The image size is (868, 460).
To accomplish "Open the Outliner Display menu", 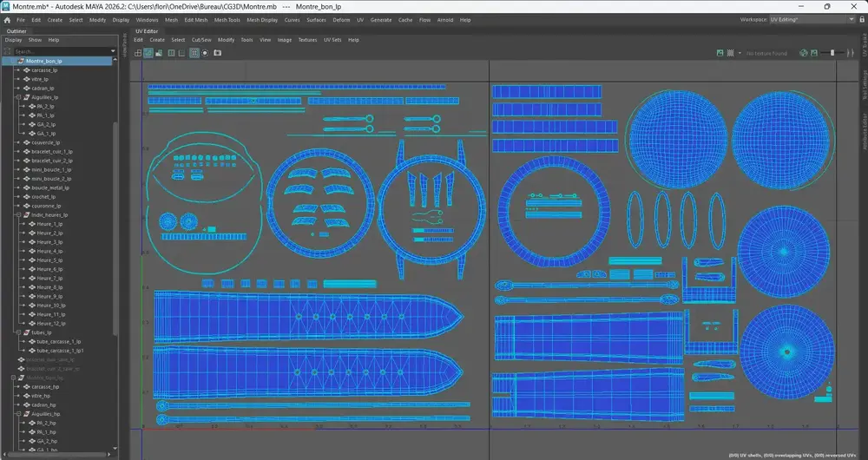I will coord(13,40).
